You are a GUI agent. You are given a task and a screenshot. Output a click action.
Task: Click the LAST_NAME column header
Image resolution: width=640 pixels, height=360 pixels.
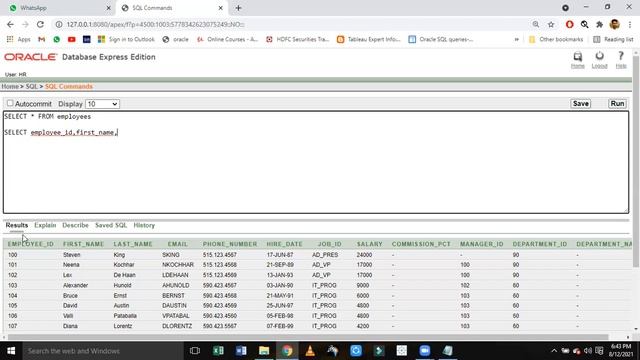(x=133, y=244)
